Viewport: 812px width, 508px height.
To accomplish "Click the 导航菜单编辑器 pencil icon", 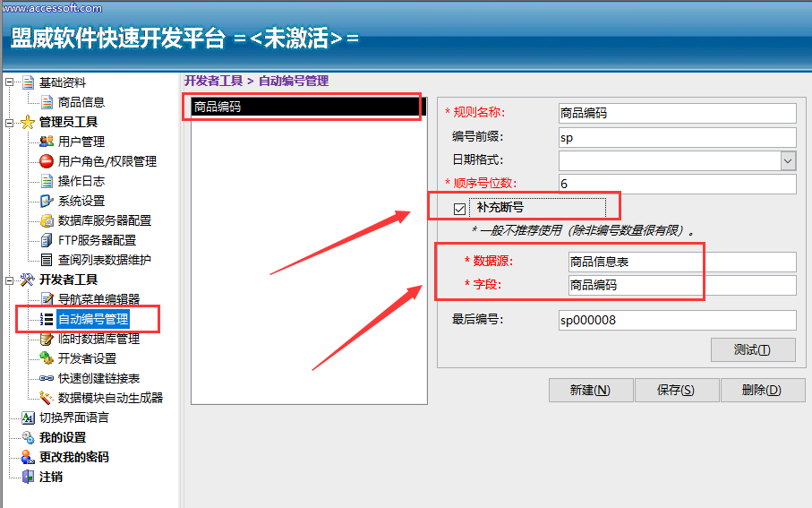I will 47,299.
